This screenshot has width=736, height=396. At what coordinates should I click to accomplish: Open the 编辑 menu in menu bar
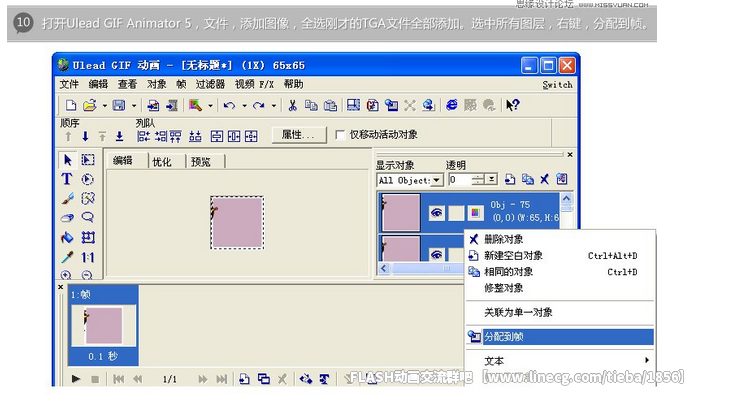(x=98, y=84)
